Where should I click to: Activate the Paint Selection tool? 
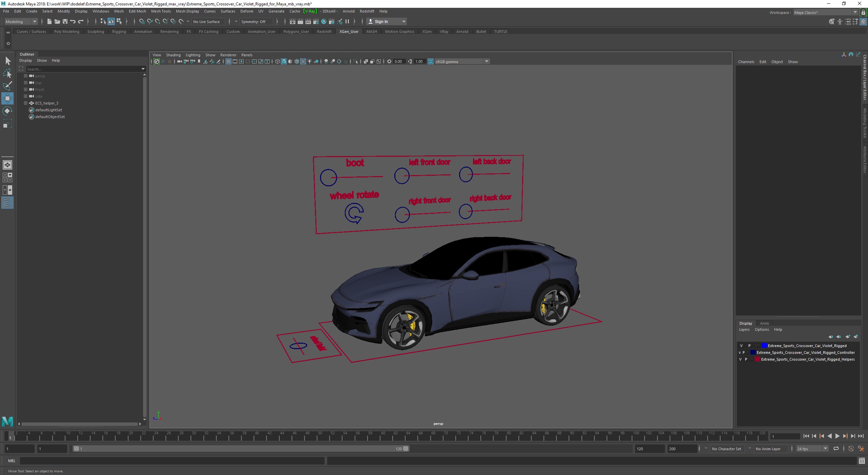[8, 85]
